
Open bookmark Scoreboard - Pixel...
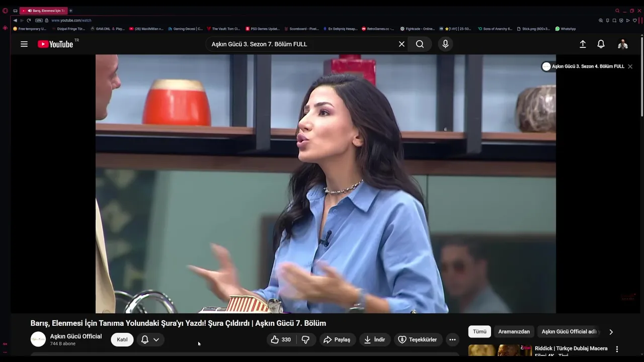[x=301, y=29]
